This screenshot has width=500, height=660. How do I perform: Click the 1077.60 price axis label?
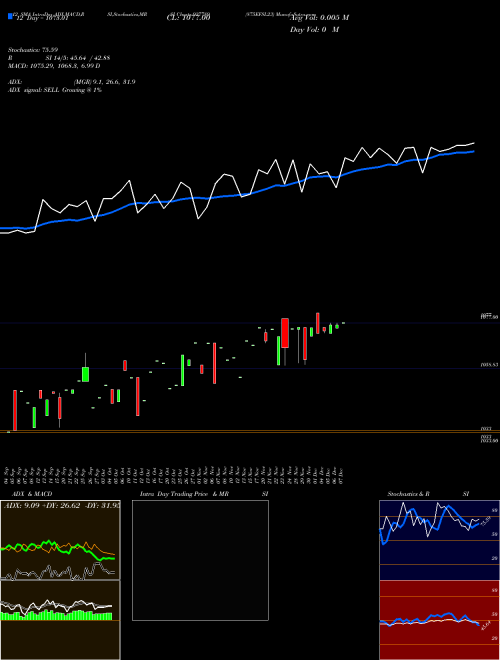point(490,317)
